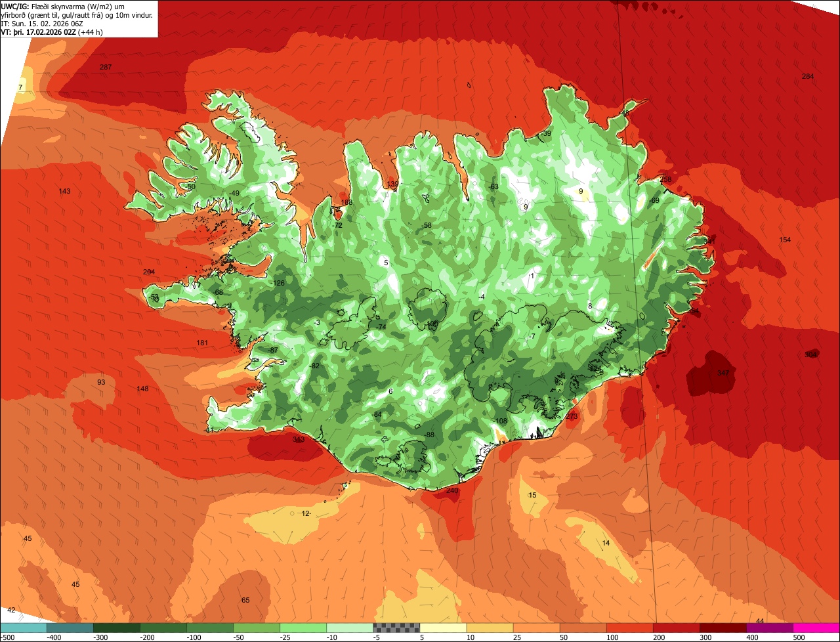Viewport: 840px width, 642px height.
Task: Click the value 148 on the map
Action: tap(142, 389)
